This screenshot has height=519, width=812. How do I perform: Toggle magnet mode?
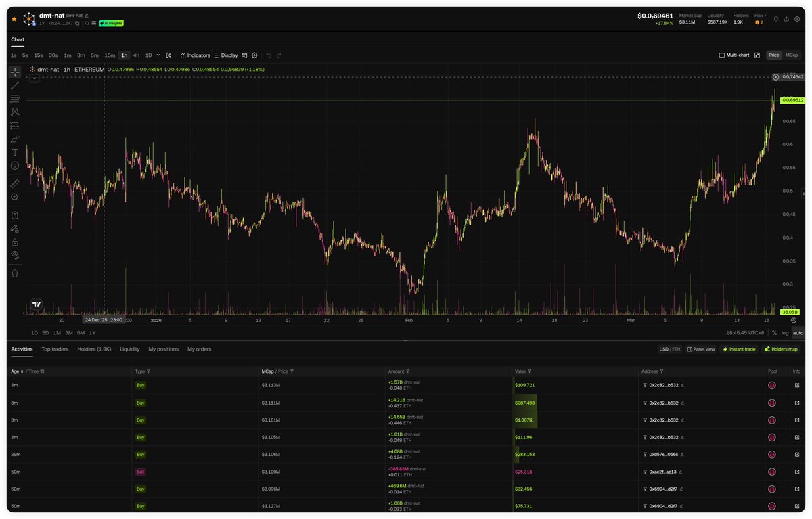[x=15, y=215]
